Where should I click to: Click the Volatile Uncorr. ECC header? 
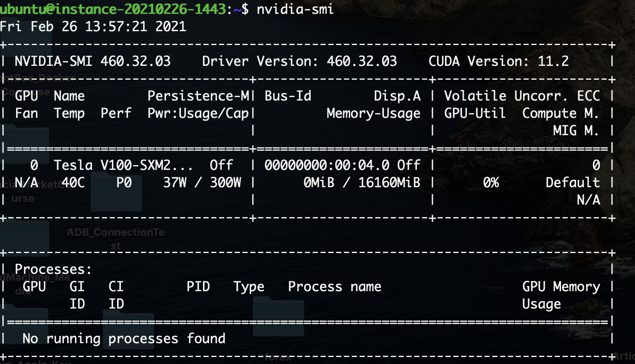point(522,96)
